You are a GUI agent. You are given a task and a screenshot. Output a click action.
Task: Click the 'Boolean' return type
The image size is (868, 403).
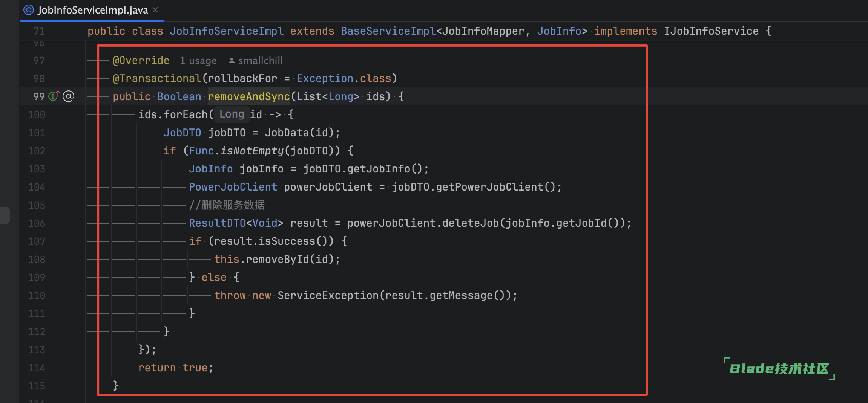click(179, 96)
